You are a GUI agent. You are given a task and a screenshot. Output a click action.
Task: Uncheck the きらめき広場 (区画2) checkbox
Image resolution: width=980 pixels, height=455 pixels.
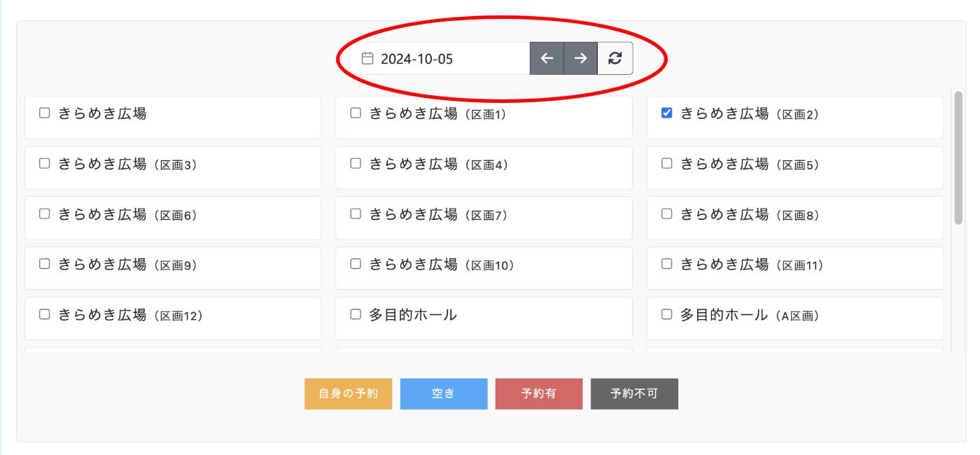point(667,113)
